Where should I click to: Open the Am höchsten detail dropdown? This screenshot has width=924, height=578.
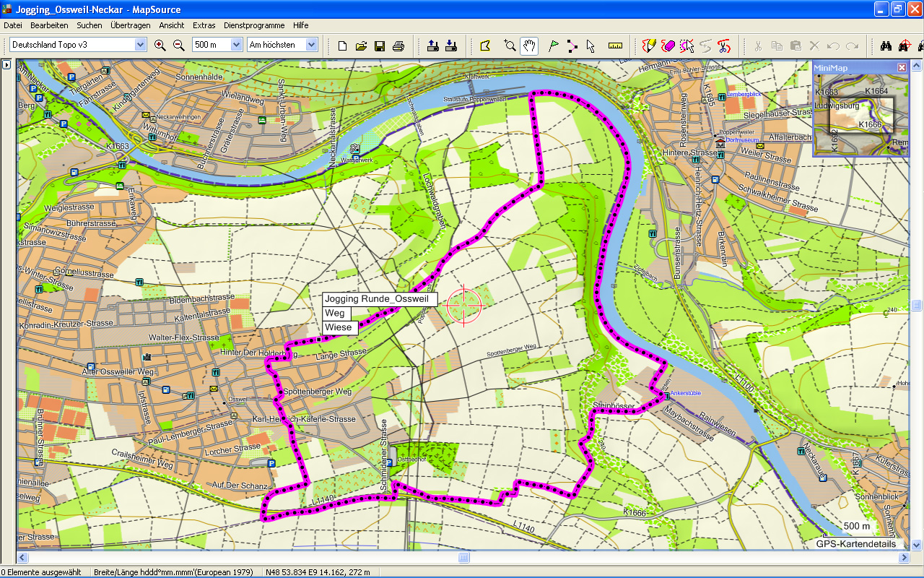[311, 45]
